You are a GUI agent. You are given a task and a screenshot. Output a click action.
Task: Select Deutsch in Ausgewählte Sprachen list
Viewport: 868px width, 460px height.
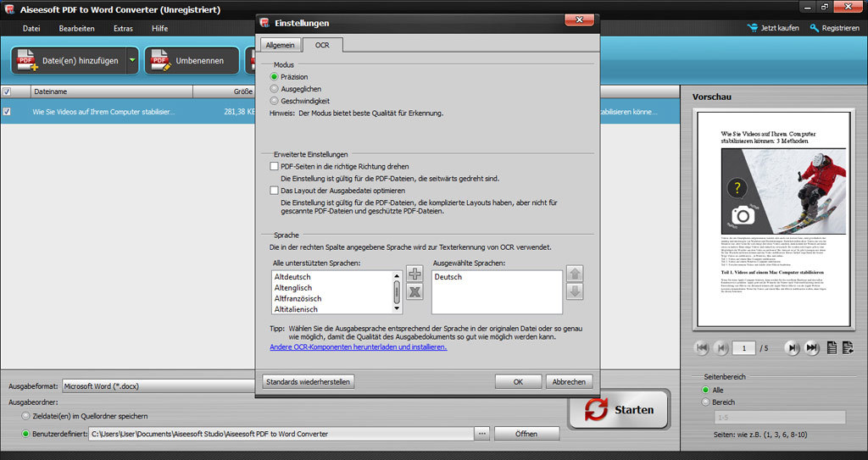coord(448,277)
